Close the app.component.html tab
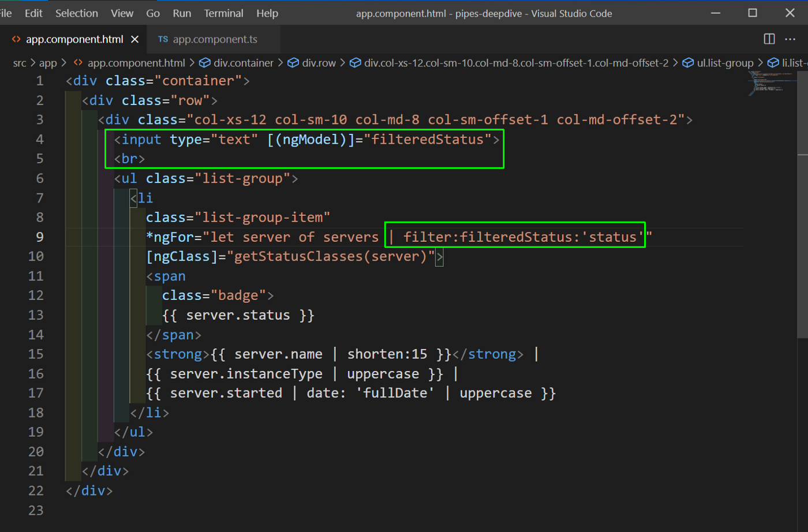808x532 pixels. [135, 39]
